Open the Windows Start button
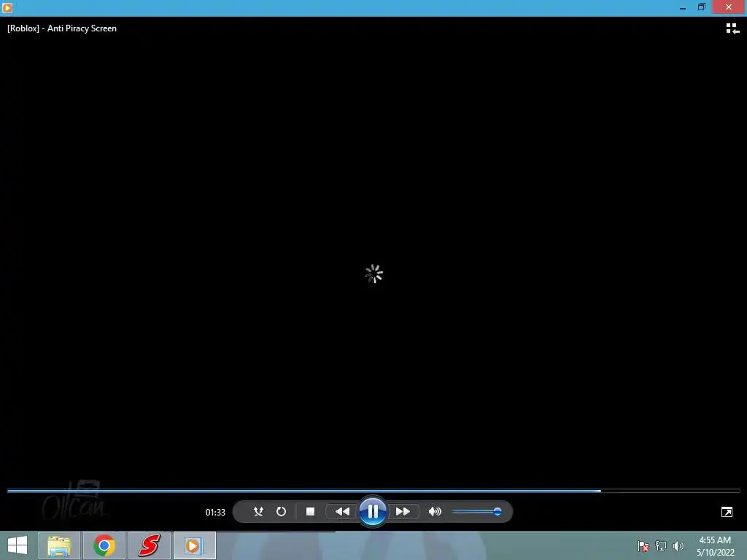 [x=18, y=545]
